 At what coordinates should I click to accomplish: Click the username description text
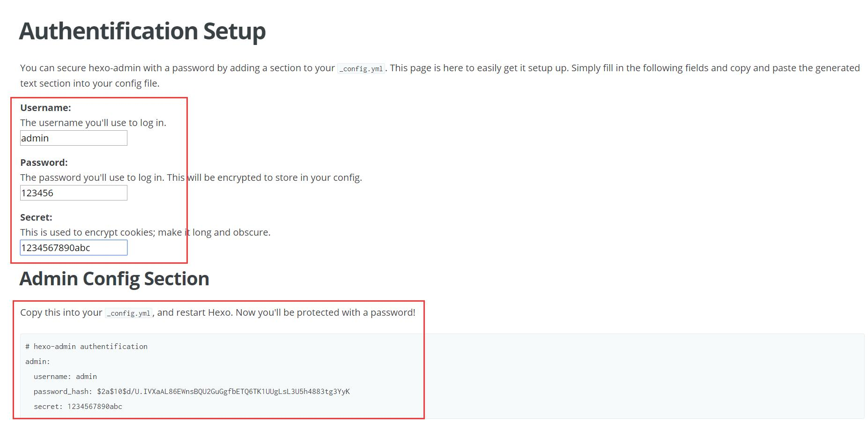[x=93, y=123]
